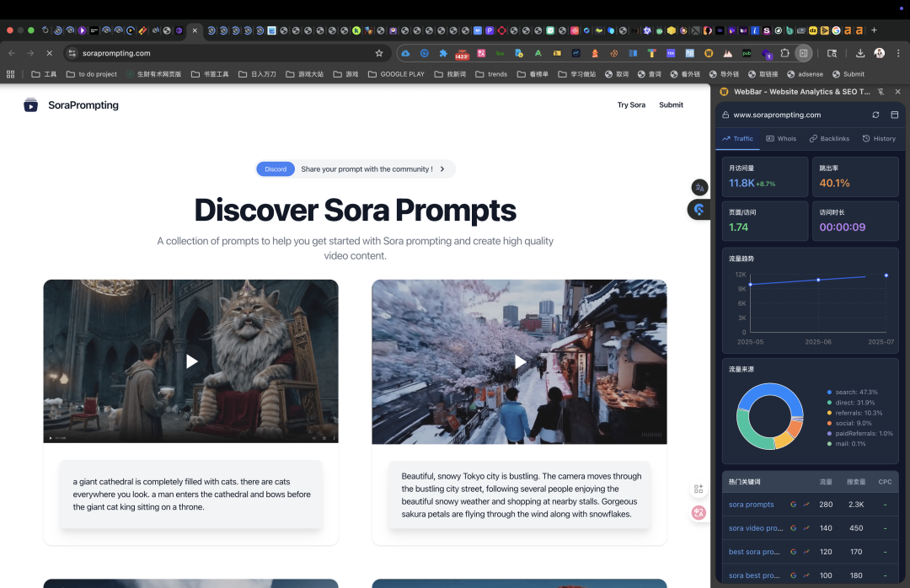
Task: Open the 学习做站 bookmarks folder
Action: pyautogui.click(x=577, y=74)
